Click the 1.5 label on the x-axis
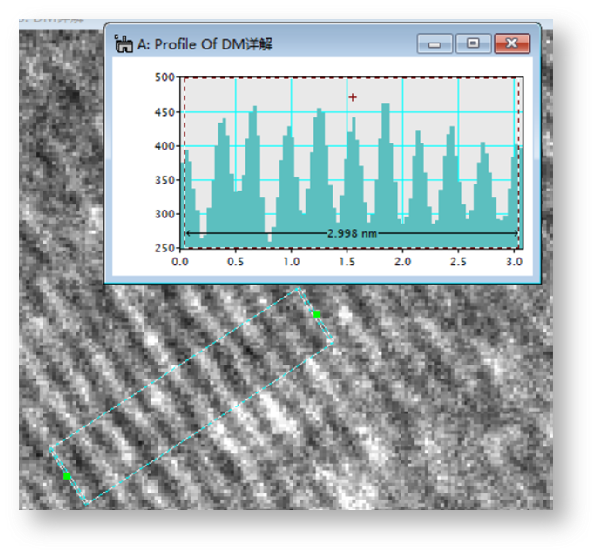This screenshot has height=556, width=599. tap(347, 262)
